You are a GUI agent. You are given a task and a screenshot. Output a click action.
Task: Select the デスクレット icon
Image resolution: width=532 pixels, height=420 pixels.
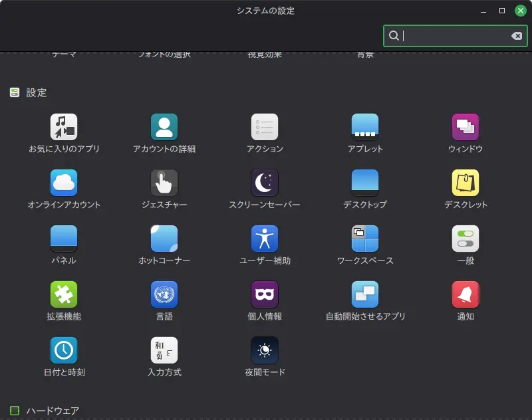coord(465,182)
